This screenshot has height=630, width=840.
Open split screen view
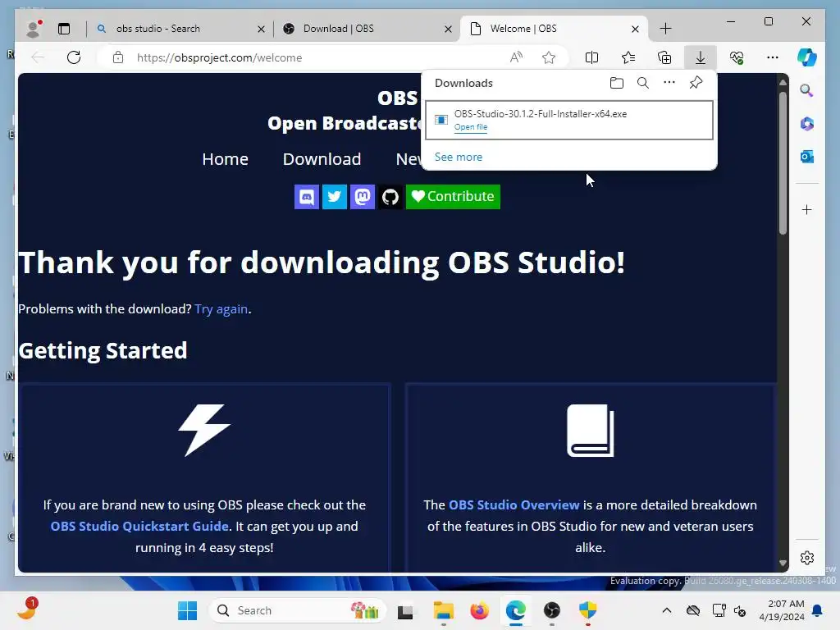tap(592, 57)
